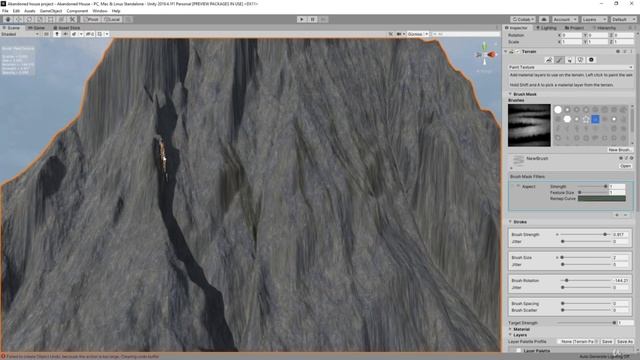Toggle the Local/Global handle rotation
The height and width of the screenshot is (360, 640).
point(112,19)
